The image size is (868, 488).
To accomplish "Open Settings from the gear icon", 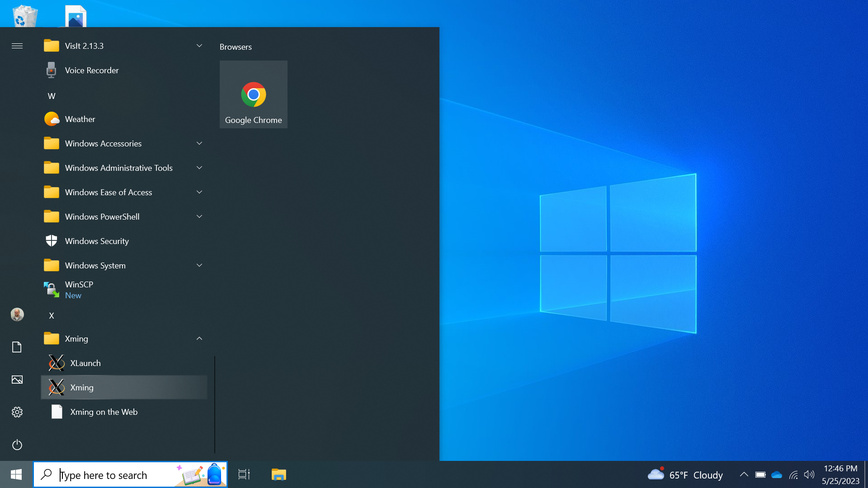I will point(17,412).
